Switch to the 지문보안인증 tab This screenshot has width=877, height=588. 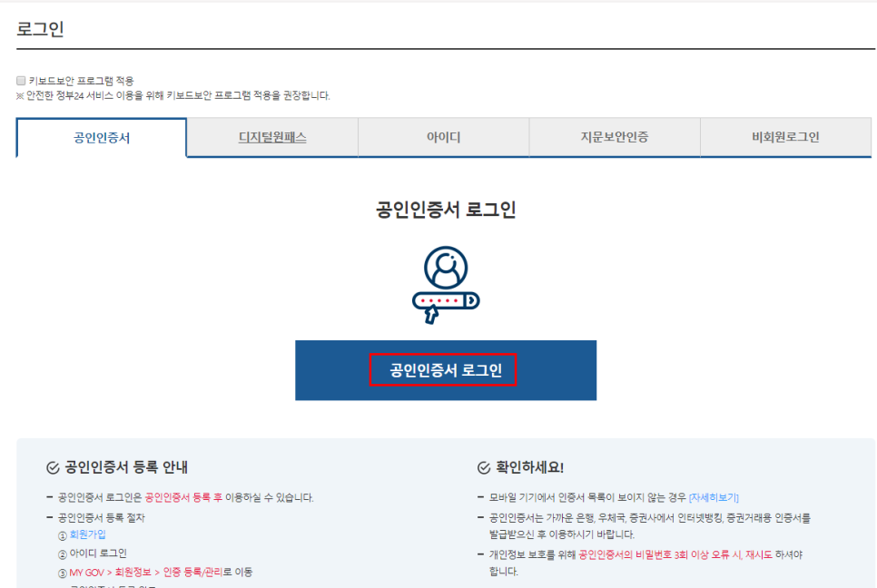coord(614,137)
